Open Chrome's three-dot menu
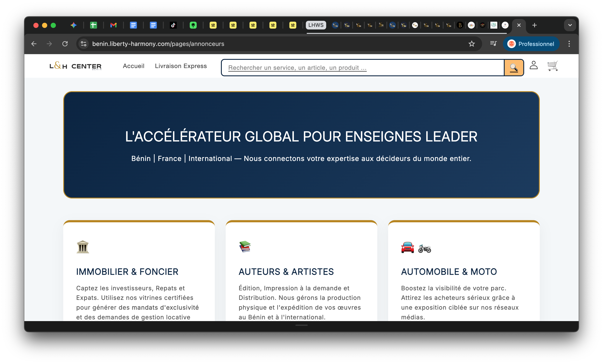Image resolution: width=603 pixels, height=364 pixels. (x=569, y=44)
